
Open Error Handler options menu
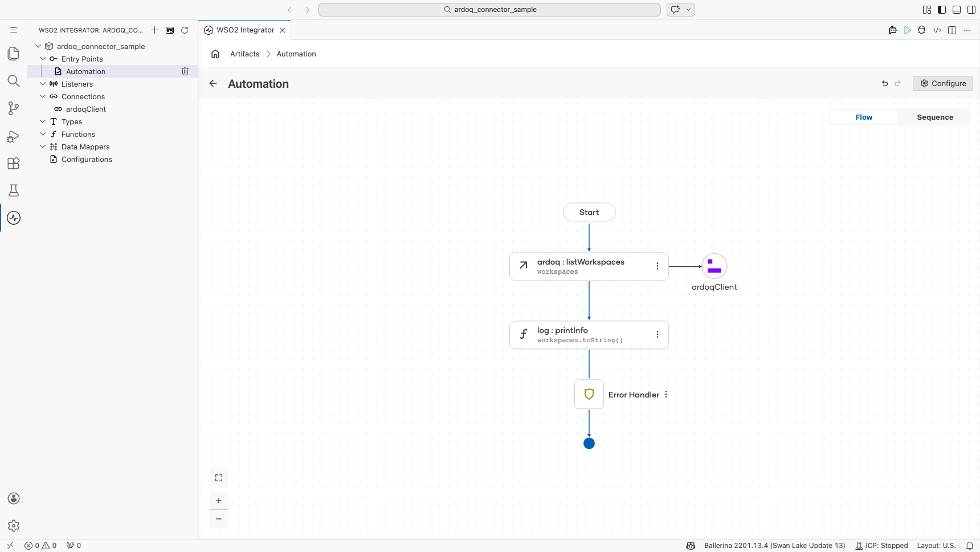click(x=666, y=395)
